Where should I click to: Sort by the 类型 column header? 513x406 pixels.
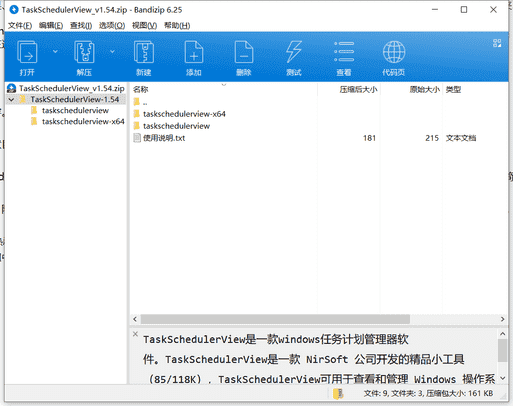(x=453, y=89)
